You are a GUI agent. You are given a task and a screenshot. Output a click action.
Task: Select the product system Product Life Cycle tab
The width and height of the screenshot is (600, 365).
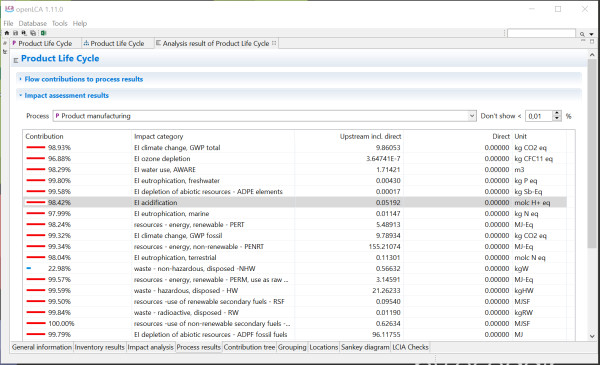tap(114, 43)
